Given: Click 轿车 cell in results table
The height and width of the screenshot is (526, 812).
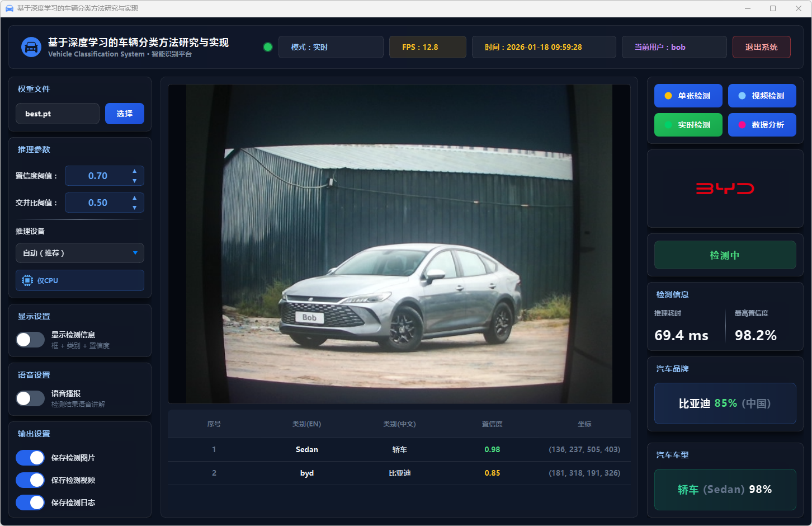Looking at the screenshot, I should point(399,449).
